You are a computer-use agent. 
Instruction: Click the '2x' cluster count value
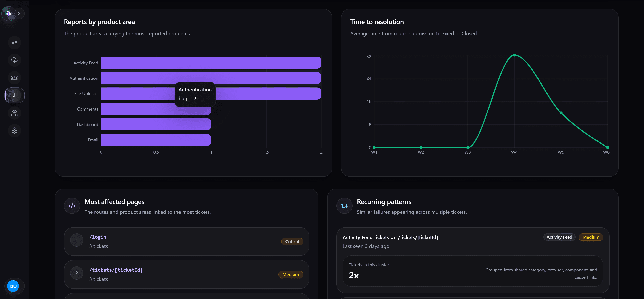354,275
